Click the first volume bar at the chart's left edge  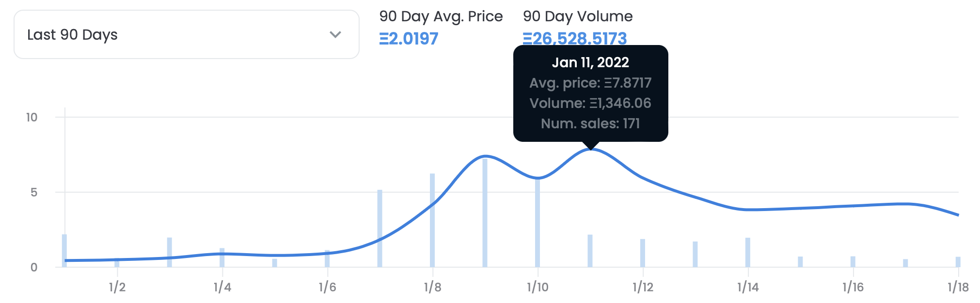(64, 250)
